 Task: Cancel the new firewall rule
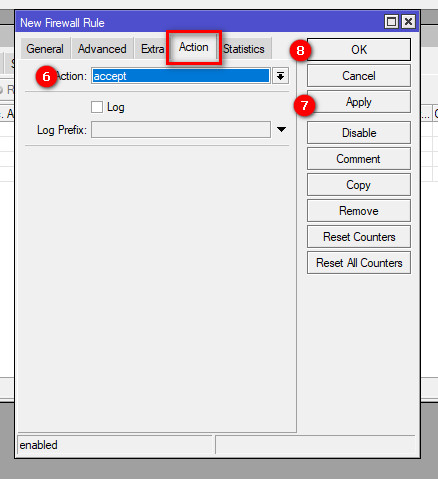(359, 76)
